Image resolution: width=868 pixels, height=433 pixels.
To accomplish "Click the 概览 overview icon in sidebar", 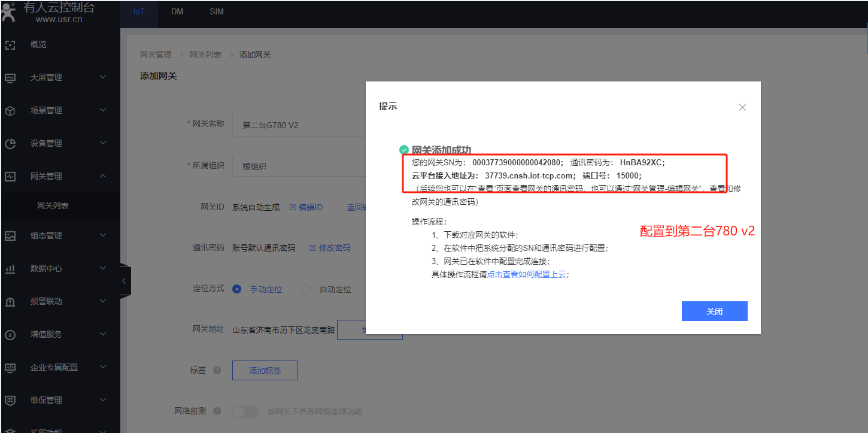I will (x=10, y=45).
